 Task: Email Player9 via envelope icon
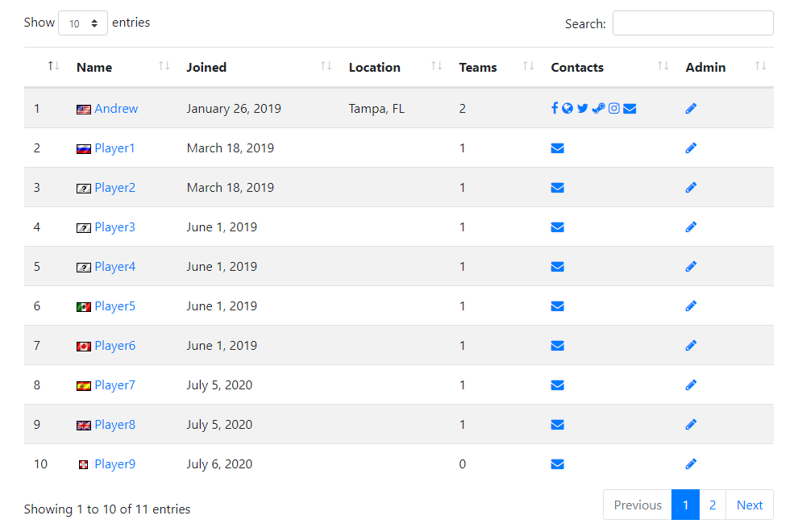[557, 464]
